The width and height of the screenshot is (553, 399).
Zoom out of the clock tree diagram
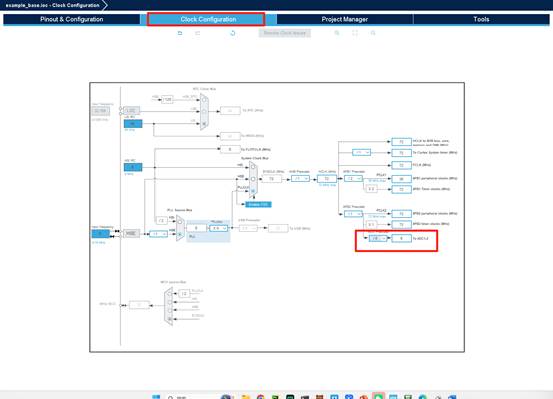point(373,33)
